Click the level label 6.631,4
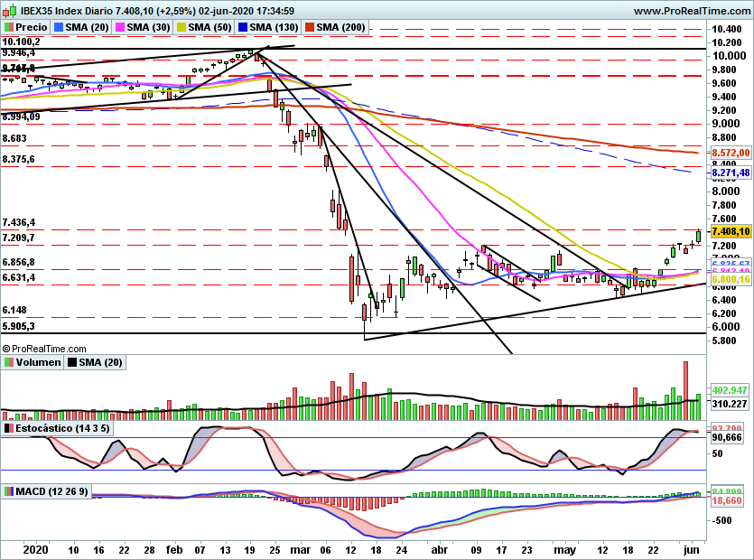Viewport: 754px width, 560px height. [19, 277]
